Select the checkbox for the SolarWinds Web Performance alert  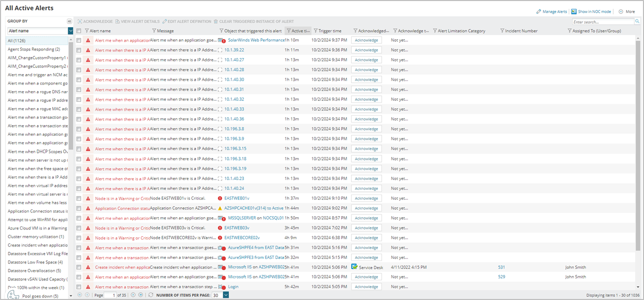(79, 40)
